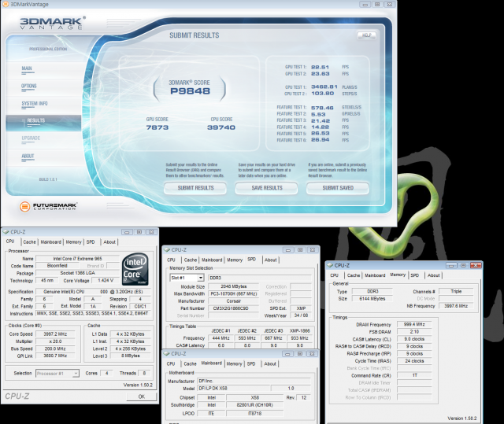The width and height of the screenshot is (504, 424).
Task: Click the SUBMIT RESULTS button
Action: (x=195, y=188)
